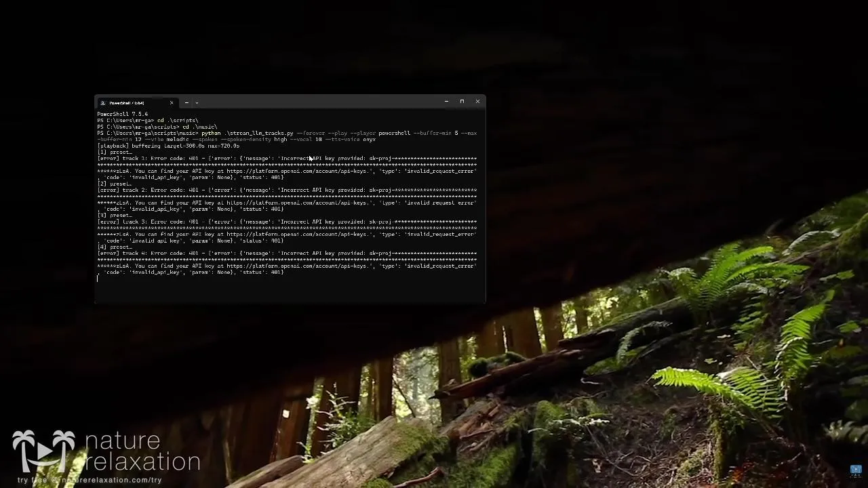Click the '[4] preset…' output line
This screenshot has height=488, width=868.
pos(115,247)
